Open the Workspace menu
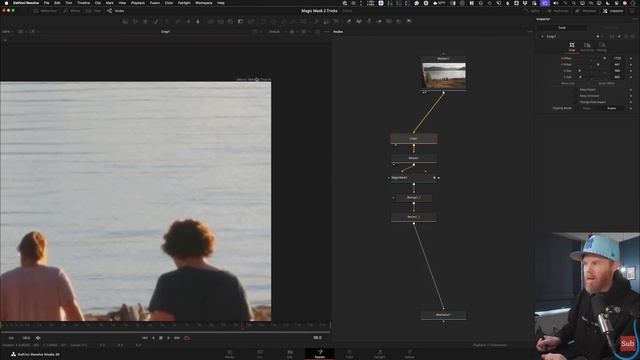 point(203,3)
